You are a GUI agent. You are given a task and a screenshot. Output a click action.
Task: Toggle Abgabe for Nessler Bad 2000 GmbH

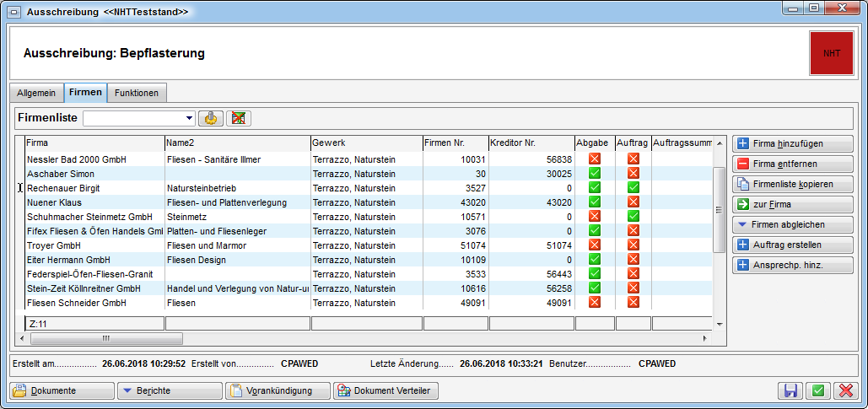[595, 159]
